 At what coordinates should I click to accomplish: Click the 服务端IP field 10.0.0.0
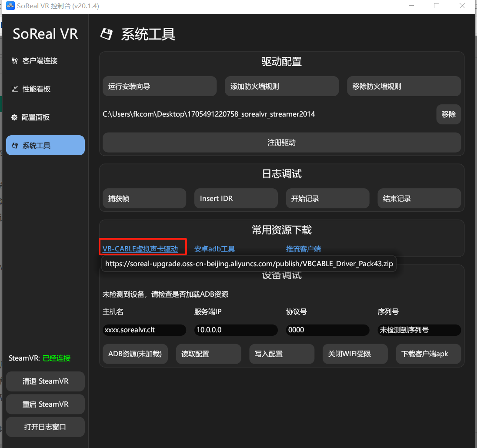236,330
